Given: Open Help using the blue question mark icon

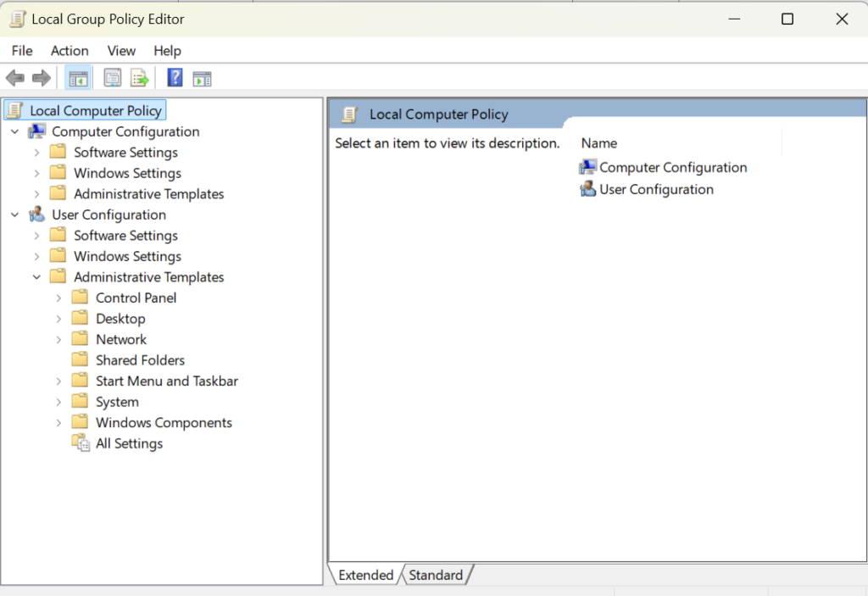Looking at the screenshot, I should coord(175,79).
